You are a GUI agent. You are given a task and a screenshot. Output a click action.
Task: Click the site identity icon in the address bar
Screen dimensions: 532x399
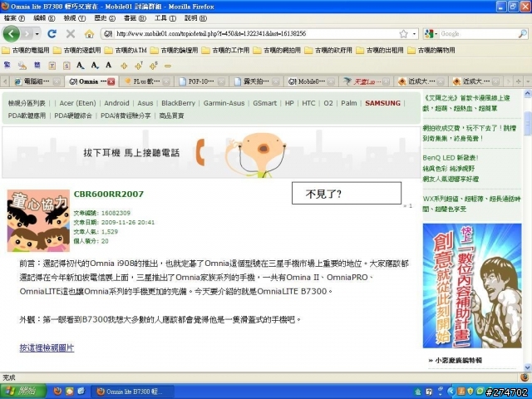[108, 33]
